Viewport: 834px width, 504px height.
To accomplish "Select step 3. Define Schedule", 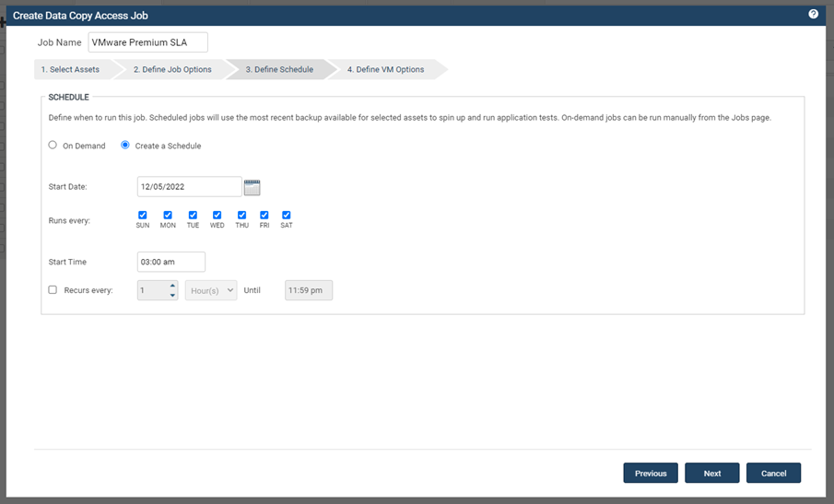I will (x=279, y=69).
